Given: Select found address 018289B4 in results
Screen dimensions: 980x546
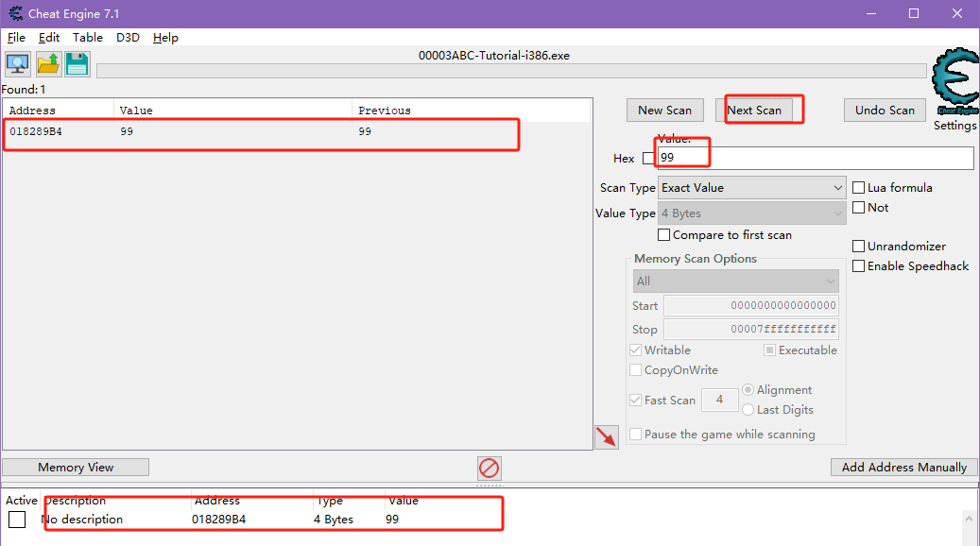Looking at the screenshot, I should click(297, 131).
